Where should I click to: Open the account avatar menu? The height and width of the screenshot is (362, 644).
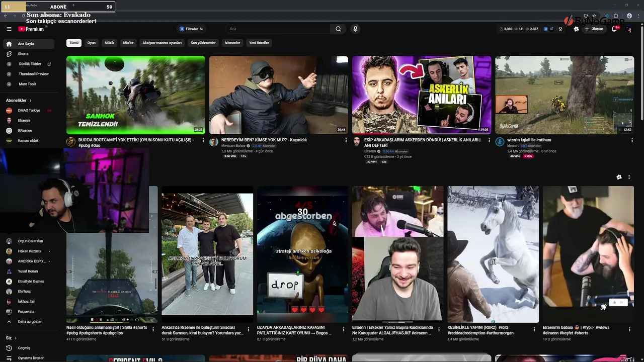628,29
